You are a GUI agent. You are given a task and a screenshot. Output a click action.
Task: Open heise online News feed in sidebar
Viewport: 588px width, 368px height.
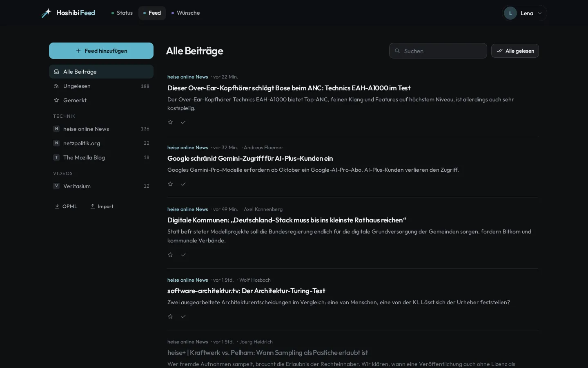pyautogui.click(x=101, y=129)
